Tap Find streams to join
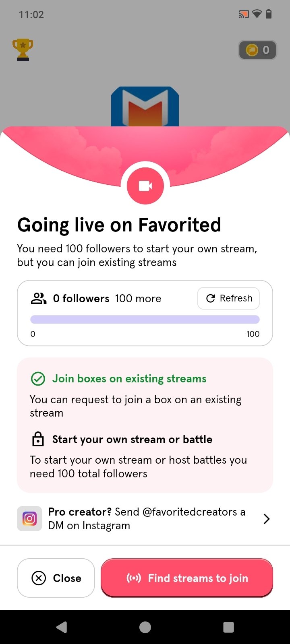This screenshot has height=644, width=290. tap(187, 578)
